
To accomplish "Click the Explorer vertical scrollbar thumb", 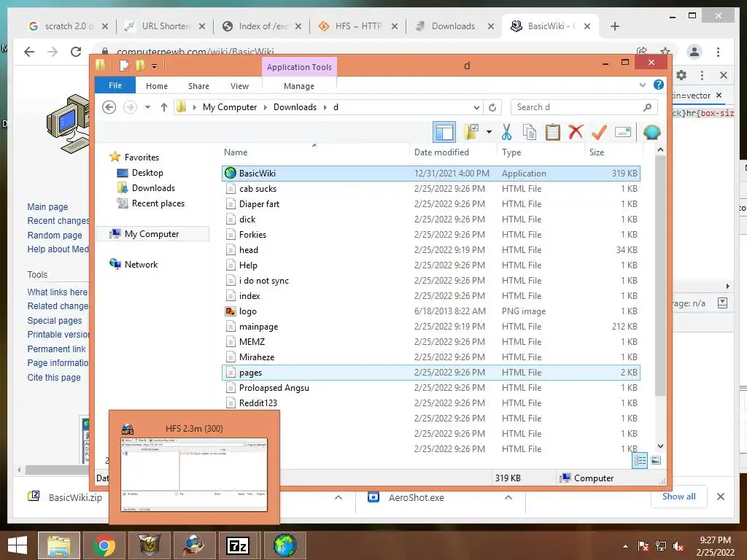I will 660,276.
